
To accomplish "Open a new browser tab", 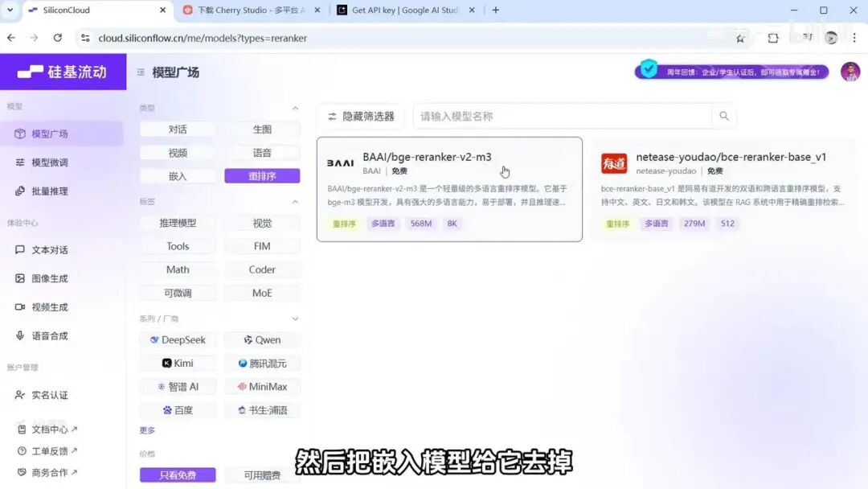I will pyautogui.click(x=495, y=10).
